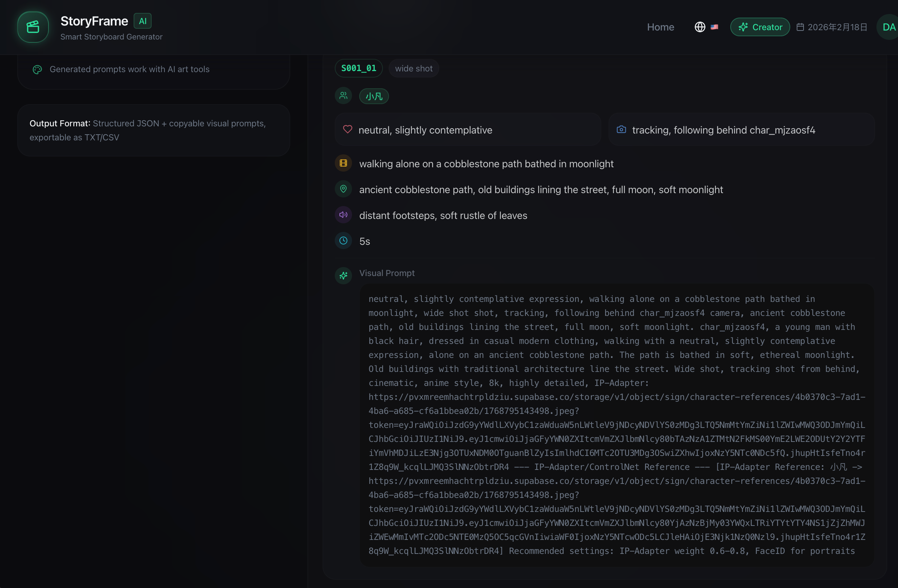Click the film strip icon beside the action description
Viewport: 898px width, 588px height.
[343, 163]
